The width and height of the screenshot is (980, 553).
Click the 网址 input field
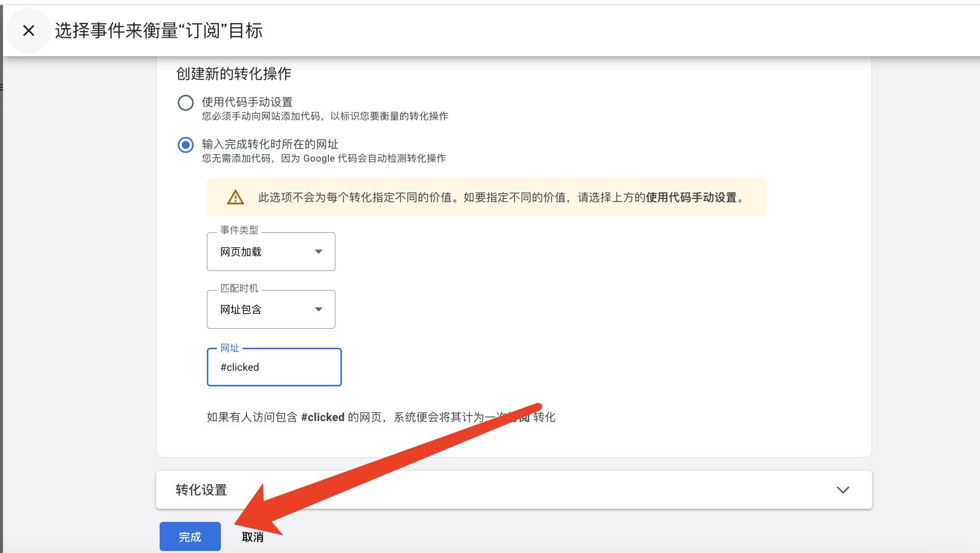(274, 367)
